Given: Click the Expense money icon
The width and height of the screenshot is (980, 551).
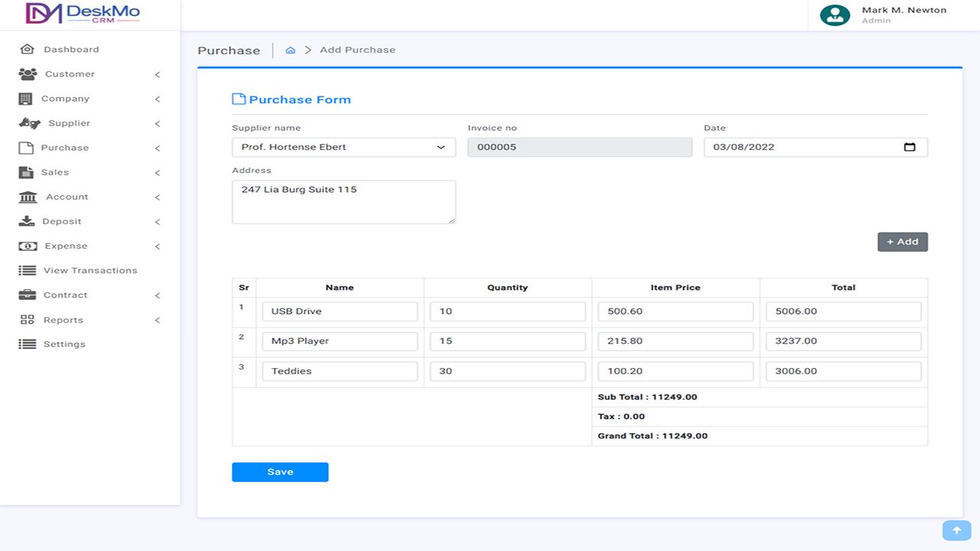Looking at the screenshot, I should click(x=28, y=246).
